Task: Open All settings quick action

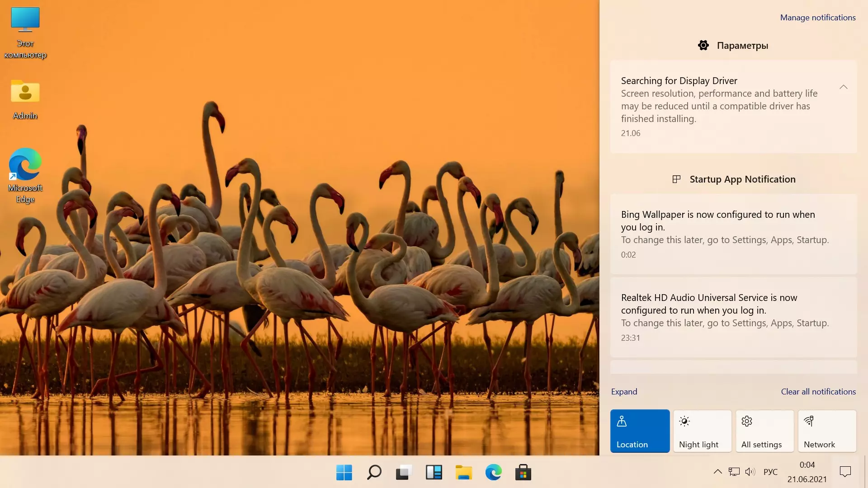Action: click(x=764, y=431)
